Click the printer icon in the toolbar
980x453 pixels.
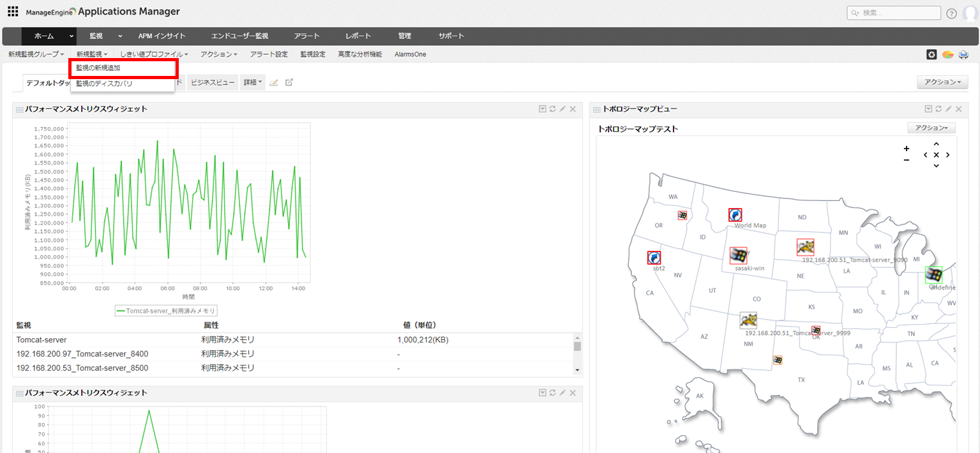963,55
